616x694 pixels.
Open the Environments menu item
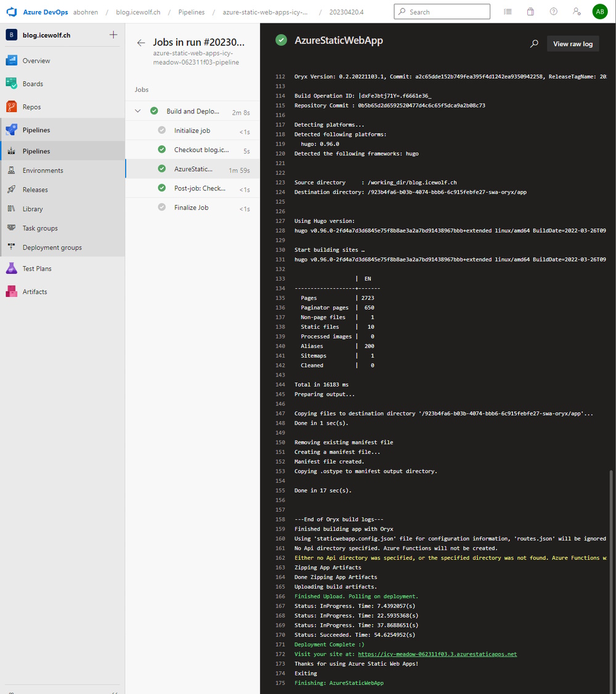(62, 170)
